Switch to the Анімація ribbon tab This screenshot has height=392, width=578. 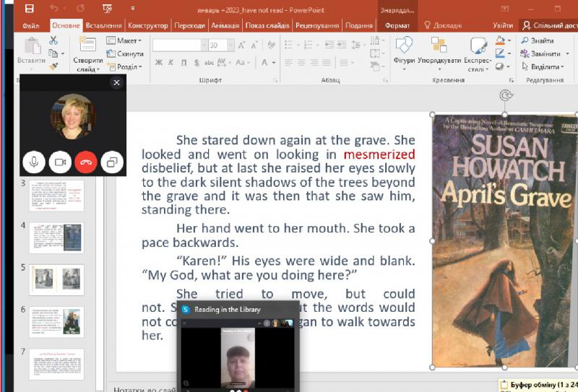pyautogui.click(x=225, y=25)
